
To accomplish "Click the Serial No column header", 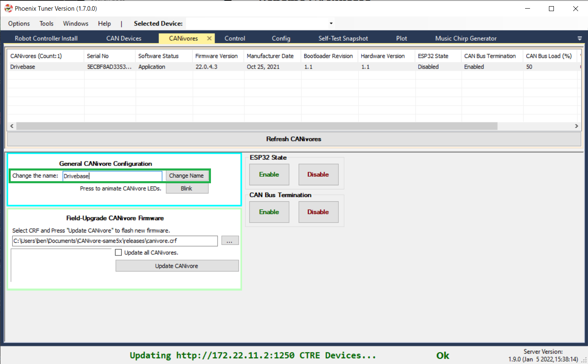I will click(x=110, y=56).
